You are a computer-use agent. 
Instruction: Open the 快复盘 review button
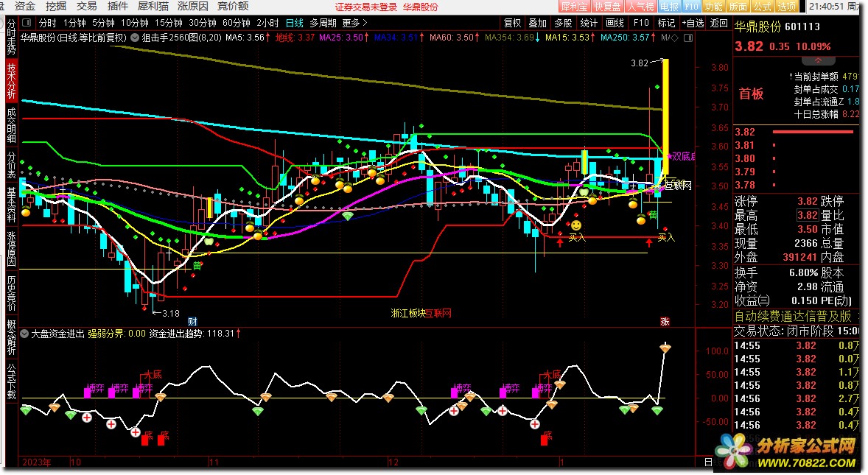(606, 7)
